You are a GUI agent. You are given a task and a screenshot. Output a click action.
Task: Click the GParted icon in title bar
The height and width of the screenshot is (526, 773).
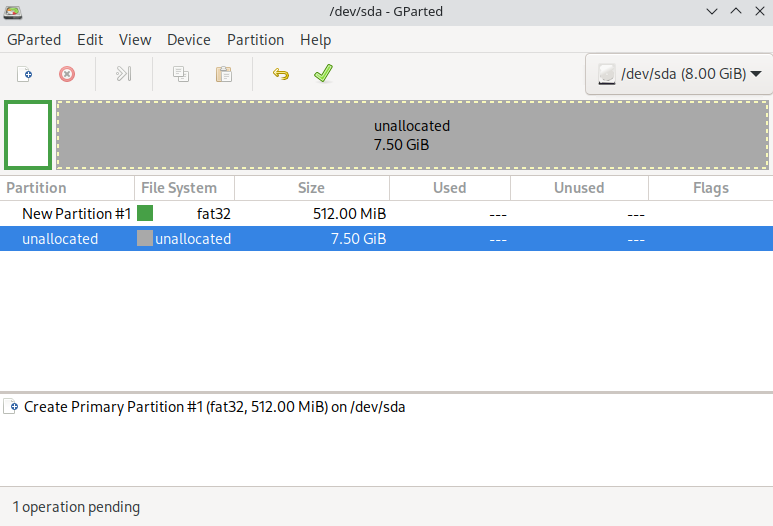[x=13, y=12]
